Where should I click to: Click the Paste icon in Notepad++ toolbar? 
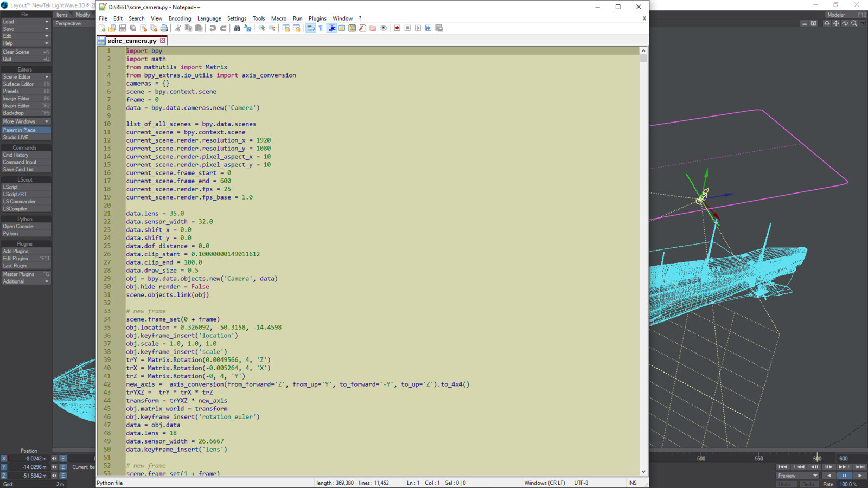click(x=199, y=28)
